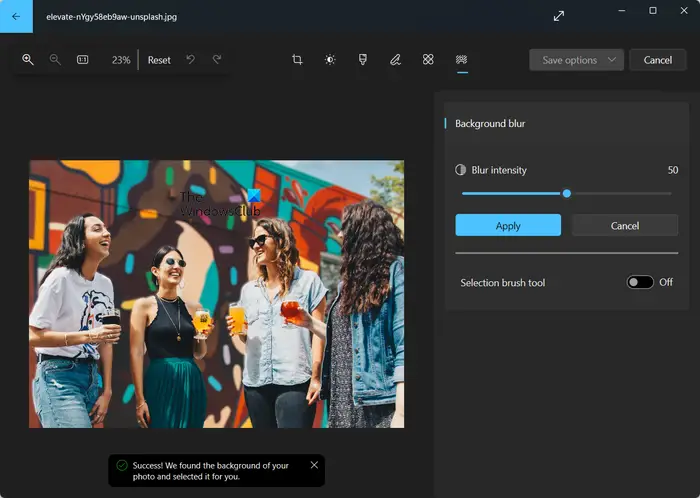This screenshot has height=498, width=700.
Task: Zoom out with the magnifier minus icon
Action: click(x=55, y=60)
